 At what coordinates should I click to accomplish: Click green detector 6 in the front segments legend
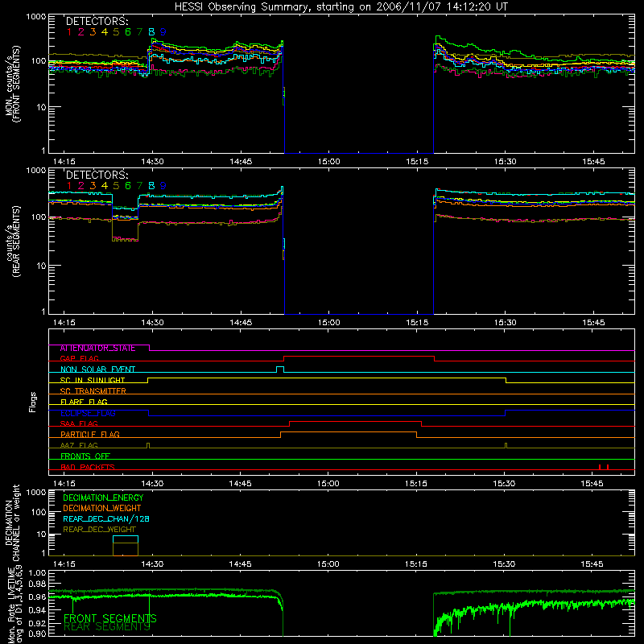(128, 32)
